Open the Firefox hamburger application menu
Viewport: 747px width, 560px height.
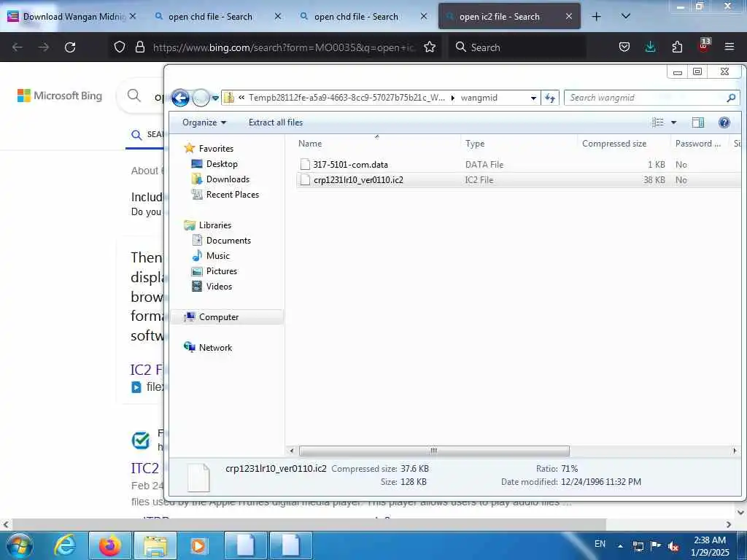point(729,47)
